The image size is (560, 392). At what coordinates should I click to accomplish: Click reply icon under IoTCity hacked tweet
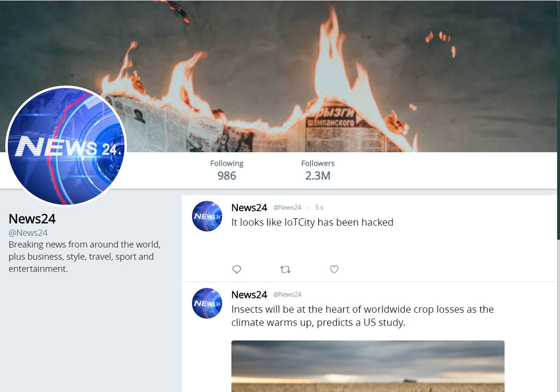(x=236, y=269)
